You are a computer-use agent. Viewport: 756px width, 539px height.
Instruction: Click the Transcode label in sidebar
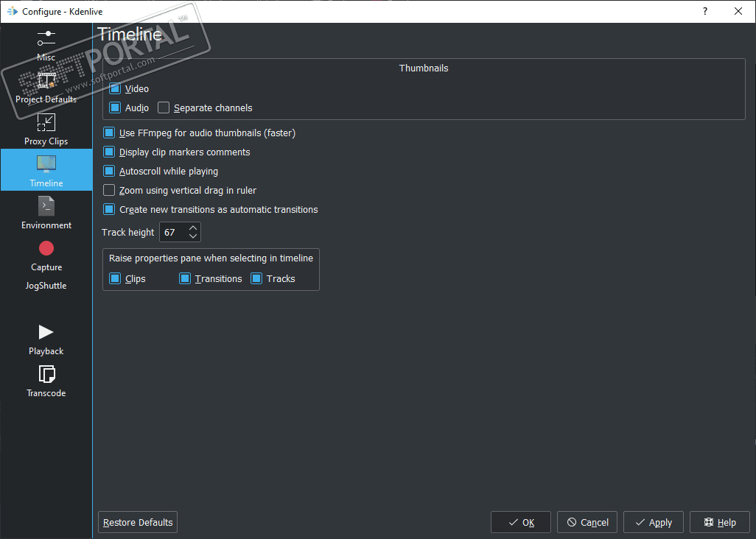46,393
